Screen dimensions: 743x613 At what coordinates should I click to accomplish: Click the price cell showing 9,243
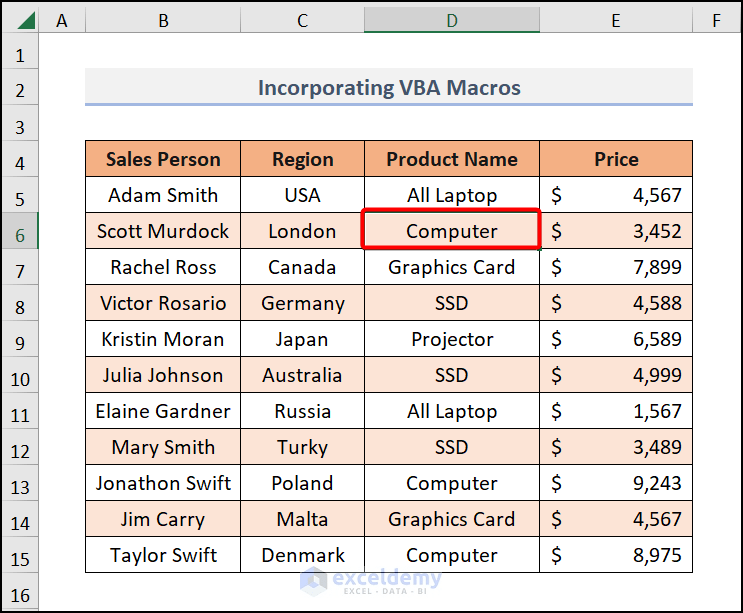point(616,483)
